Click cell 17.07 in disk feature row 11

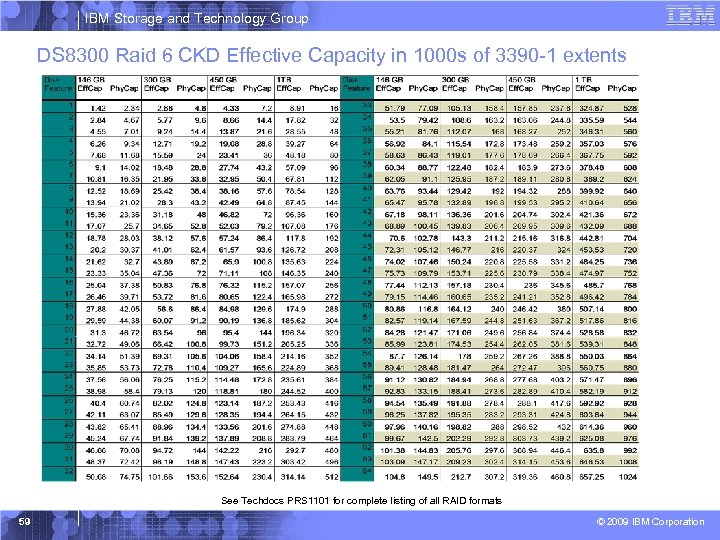pyautogui.click(x=96, y=226)
